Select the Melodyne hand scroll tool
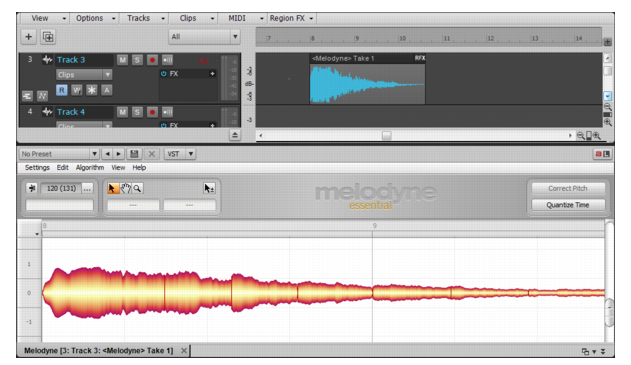 [x=126, y=188]
